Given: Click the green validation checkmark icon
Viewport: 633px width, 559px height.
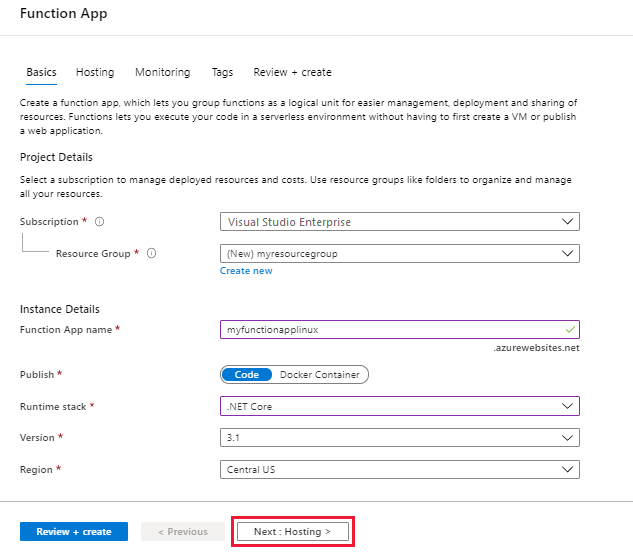Looking at the screenshot, I should click(x=570, y=329).
